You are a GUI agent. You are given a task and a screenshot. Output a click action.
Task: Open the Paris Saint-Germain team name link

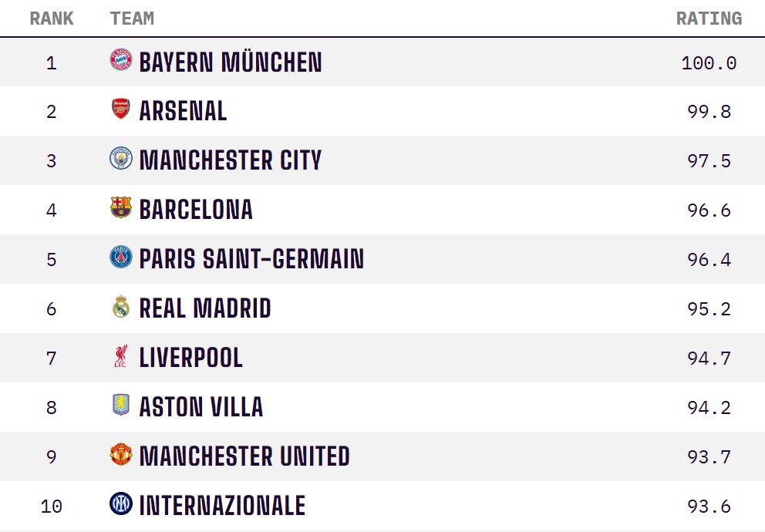251,260
